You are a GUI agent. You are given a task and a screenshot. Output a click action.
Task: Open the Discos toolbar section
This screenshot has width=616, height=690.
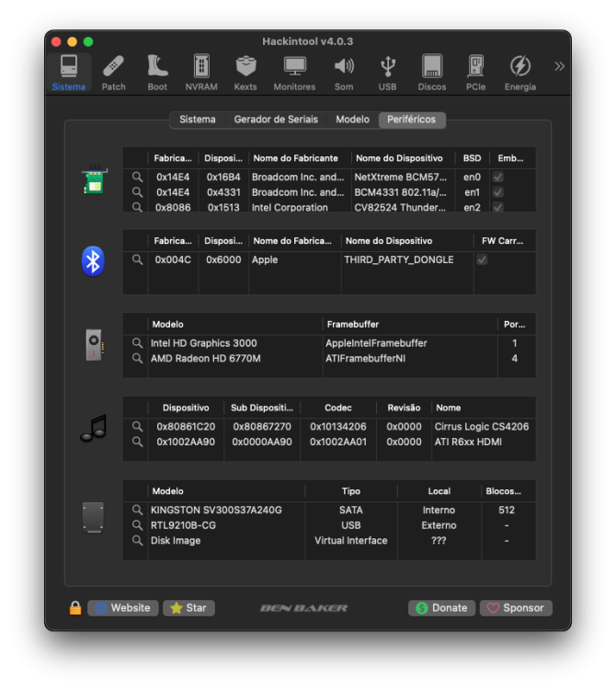pyautogui.click(x=432, y=73)
